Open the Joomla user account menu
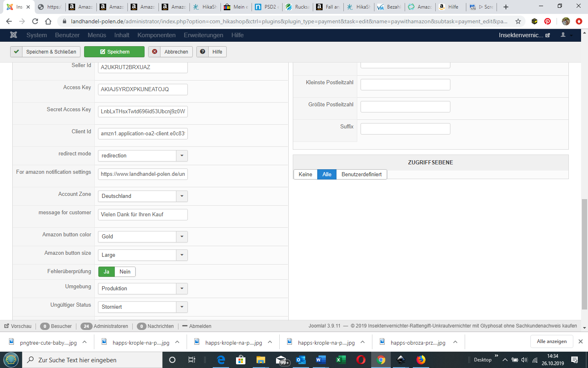Screen dimensions: 588x368 [566, 35]
